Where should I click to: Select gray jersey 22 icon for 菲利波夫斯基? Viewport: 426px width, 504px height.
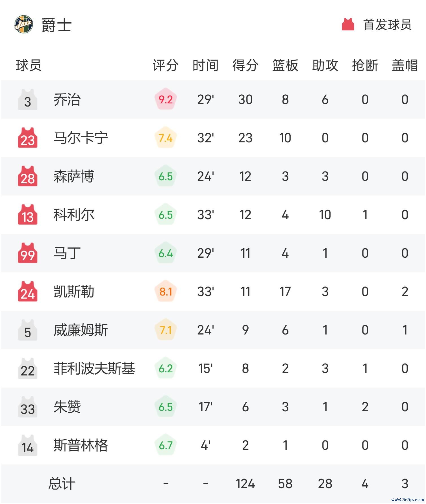[28, 368]
